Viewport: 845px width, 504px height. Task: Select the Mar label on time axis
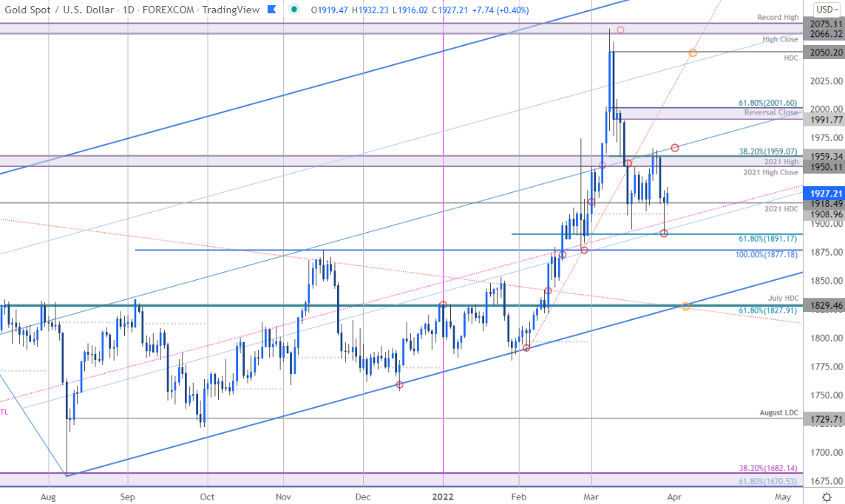point(591,497)
